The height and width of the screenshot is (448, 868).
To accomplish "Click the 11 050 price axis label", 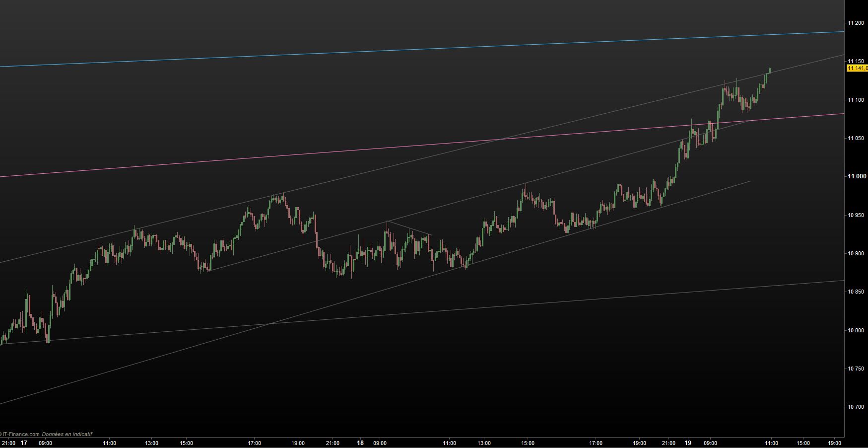I will point(856,138).
